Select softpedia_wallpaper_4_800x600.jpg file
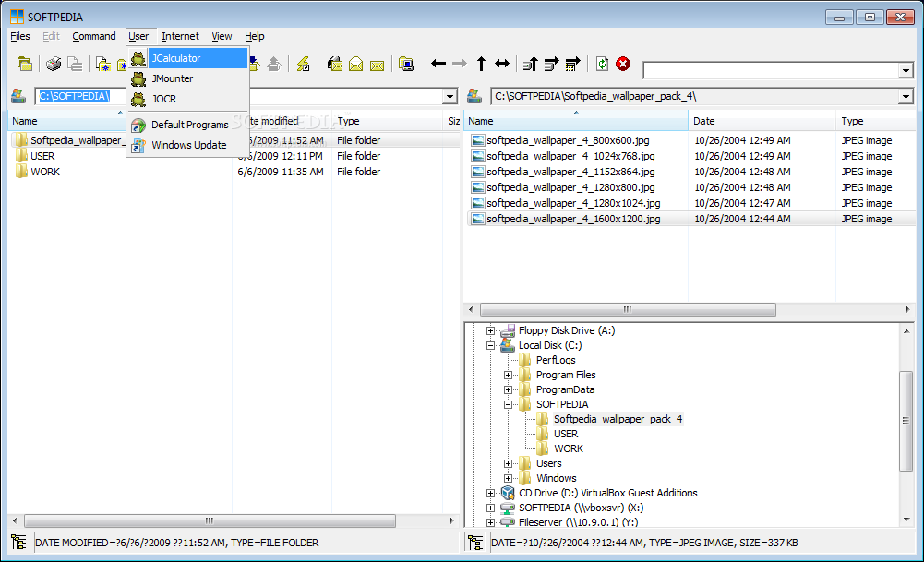924x562 pixels. tap(568, 140)
